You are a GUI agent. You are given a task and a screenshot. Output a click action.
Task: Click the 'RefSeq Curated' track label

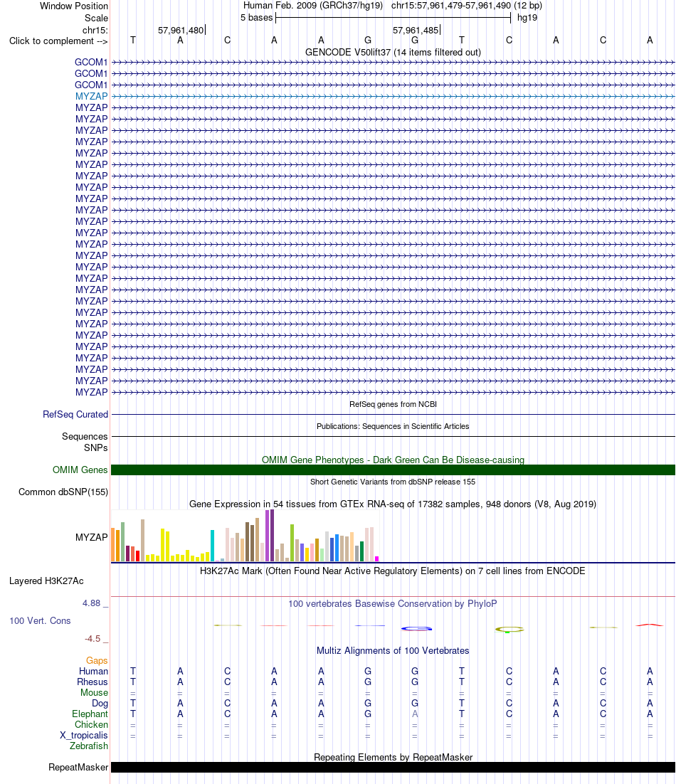click(x=75, y=415)
